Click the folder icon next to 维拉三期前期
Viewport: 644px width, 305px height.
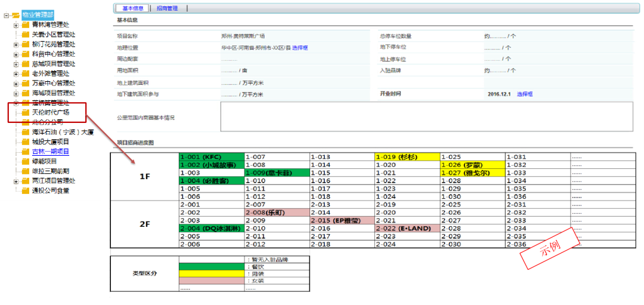point(26,171)
